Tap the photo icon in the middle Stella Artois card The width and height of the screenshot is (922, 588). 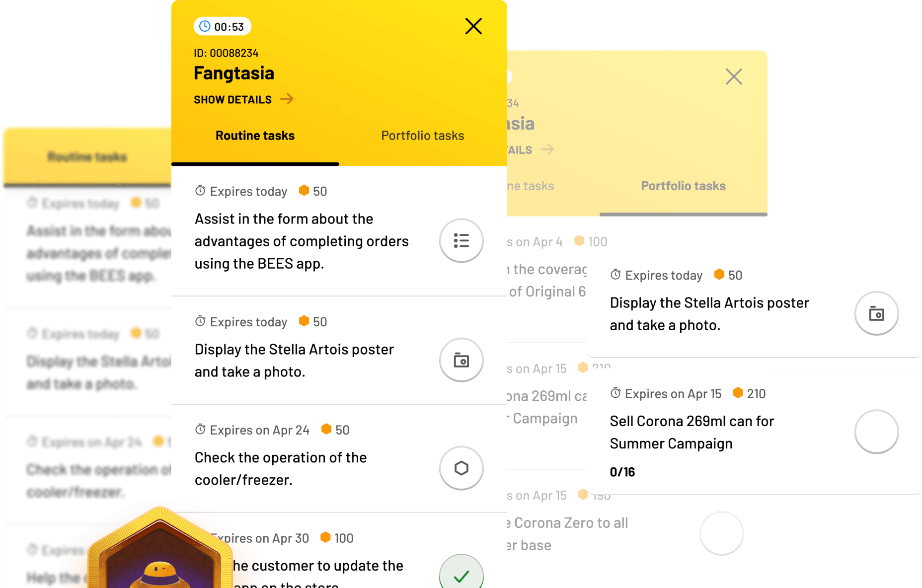[x=461, y=360]
